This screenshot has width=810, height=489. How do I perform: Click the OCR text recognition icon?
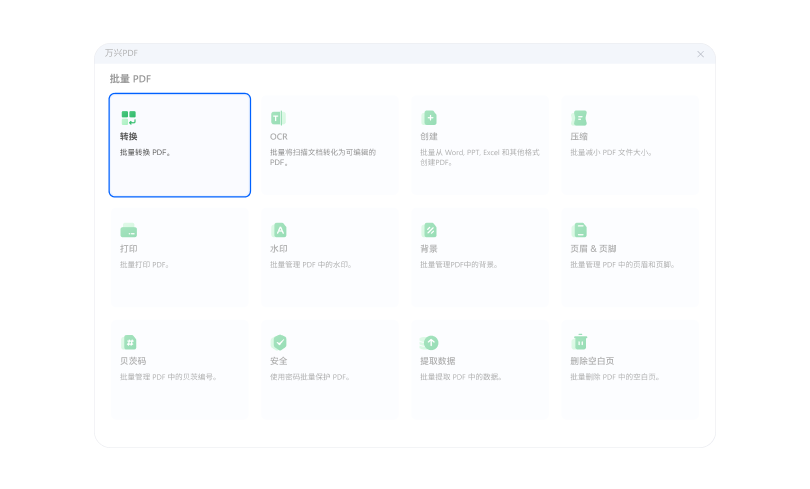[278, 118]
